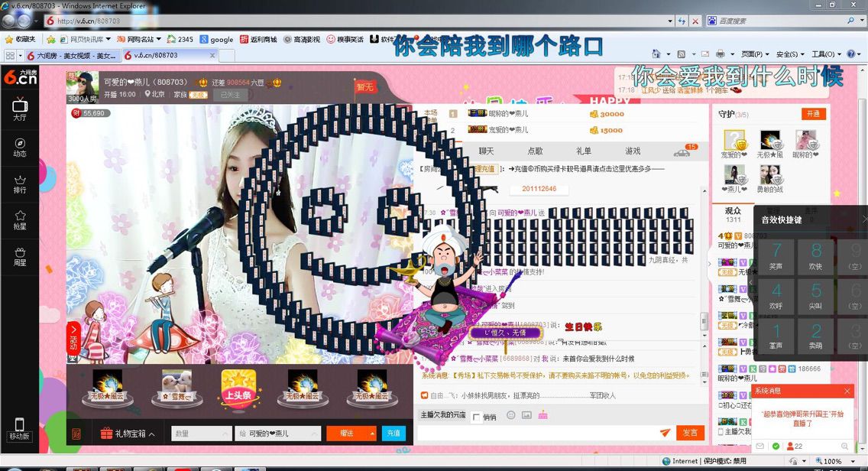Click the IE Refresh icon in address bar
This screenshot has height=471, width=868.
pyautogui.click(x=682, y=21)
